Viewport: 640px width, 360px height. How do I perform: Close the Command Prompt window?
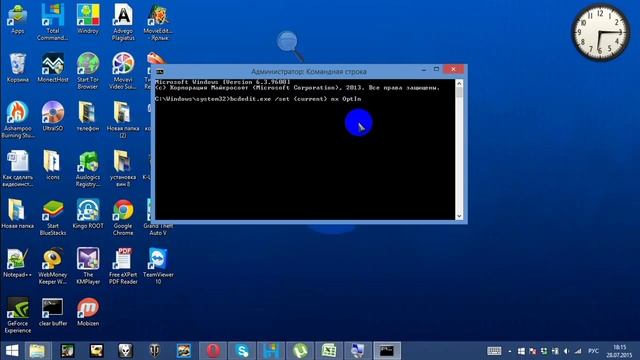(453, 69)
